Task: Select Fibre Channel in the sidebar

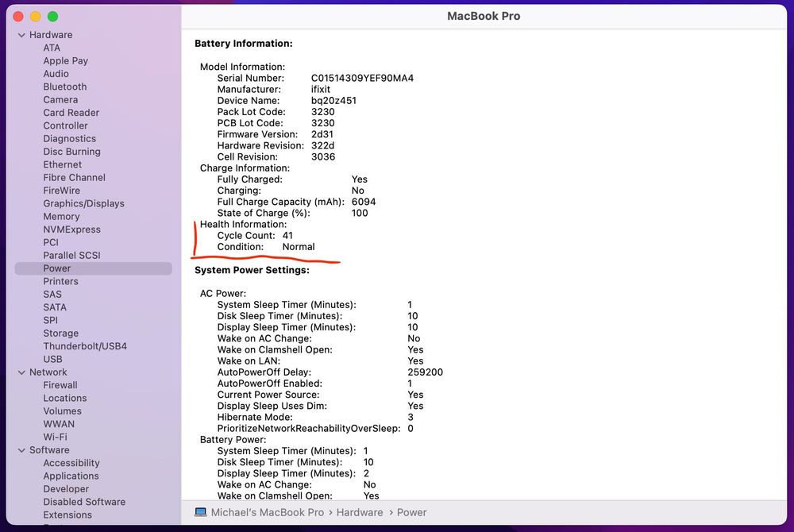Action: pyautogui.click(x=74, y=178)
